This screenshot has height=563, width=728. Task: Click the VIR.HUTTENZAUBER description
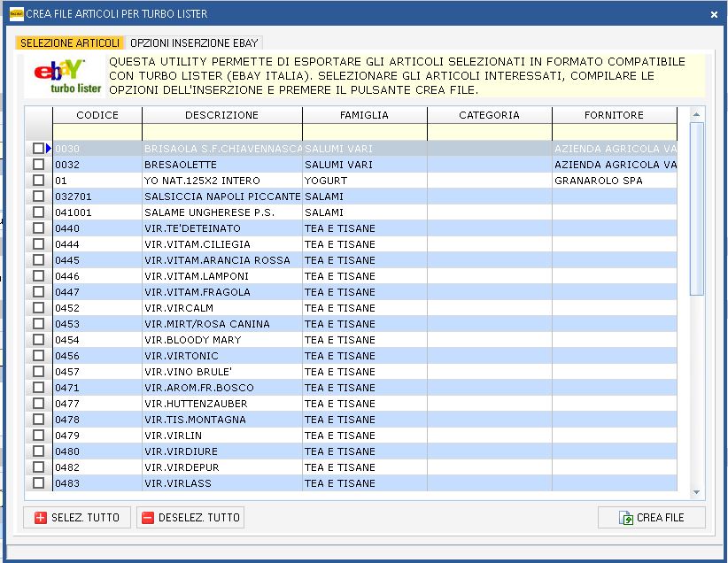point(222,404)
